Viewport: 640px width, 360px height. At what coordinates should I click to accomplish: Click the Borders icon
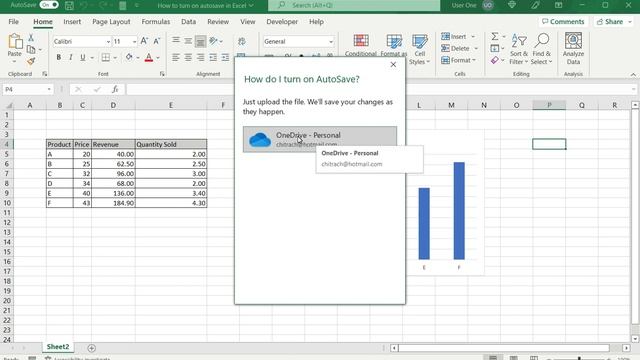pyautogui.click(x=106, y=58)
